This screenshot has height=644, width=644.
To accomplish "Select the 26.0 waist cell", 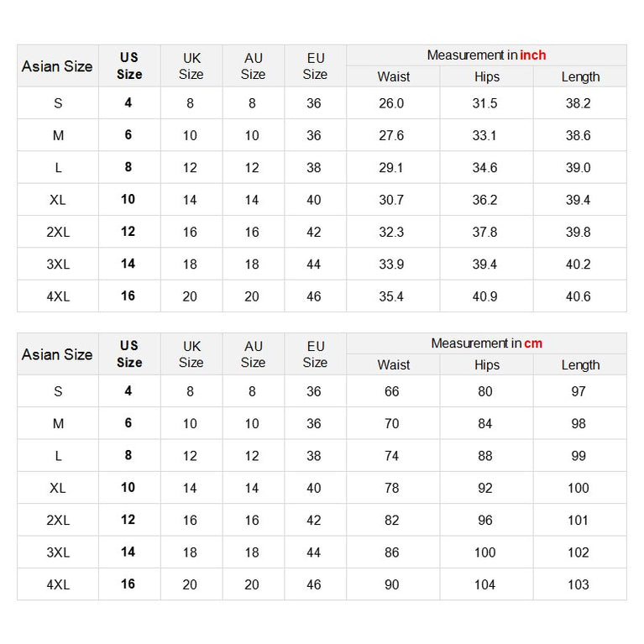I will [x=391, y=103].
